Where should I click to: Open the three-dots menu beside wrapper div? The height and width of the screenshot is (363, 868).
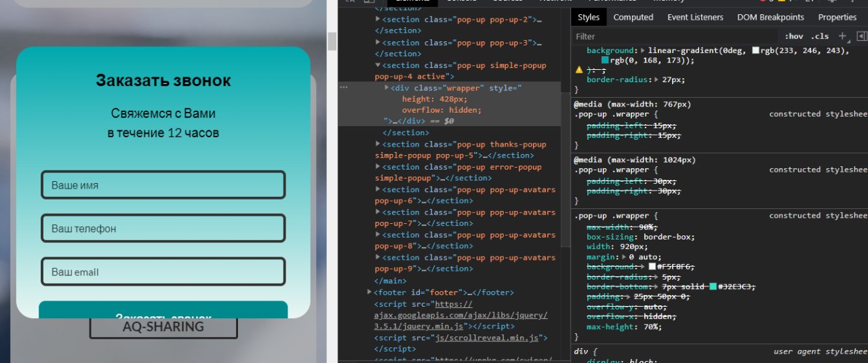click(x=344, y=88)
